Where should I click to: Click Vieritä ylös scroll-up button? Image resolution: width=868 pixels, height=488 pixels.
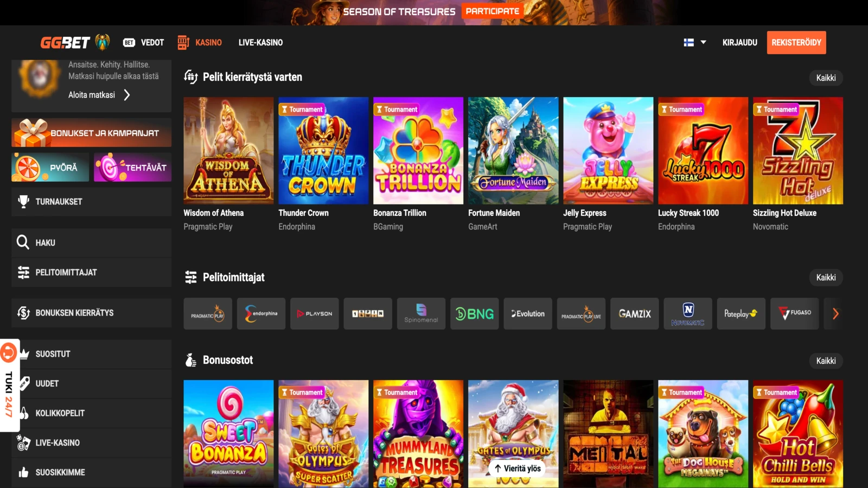click(x=518, y=468)
